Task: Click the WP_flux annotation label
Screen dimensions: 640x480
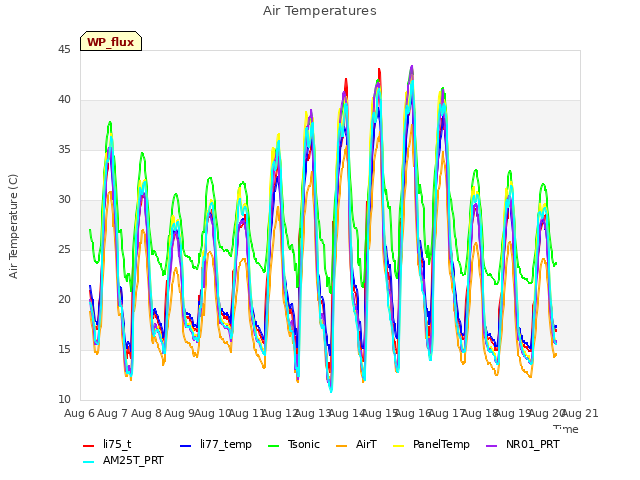Action: point(111,42)
